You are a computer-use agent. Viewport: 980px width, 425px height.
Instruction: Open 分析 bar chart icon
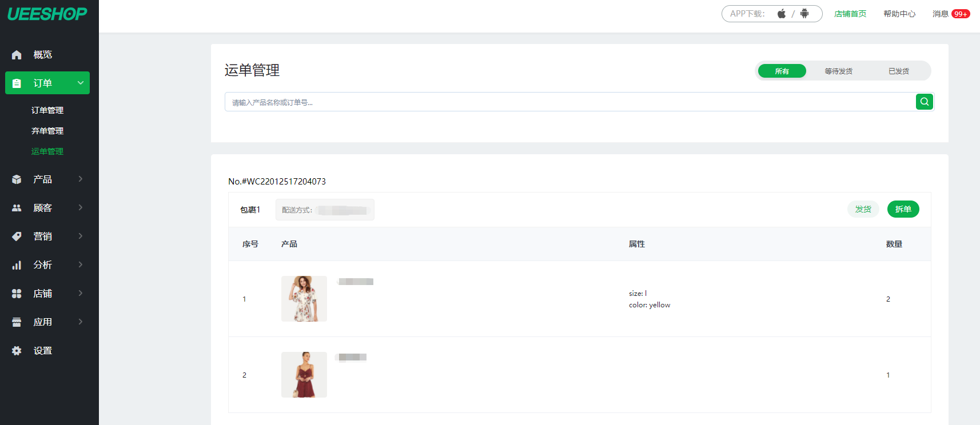(x=17, y=265)
